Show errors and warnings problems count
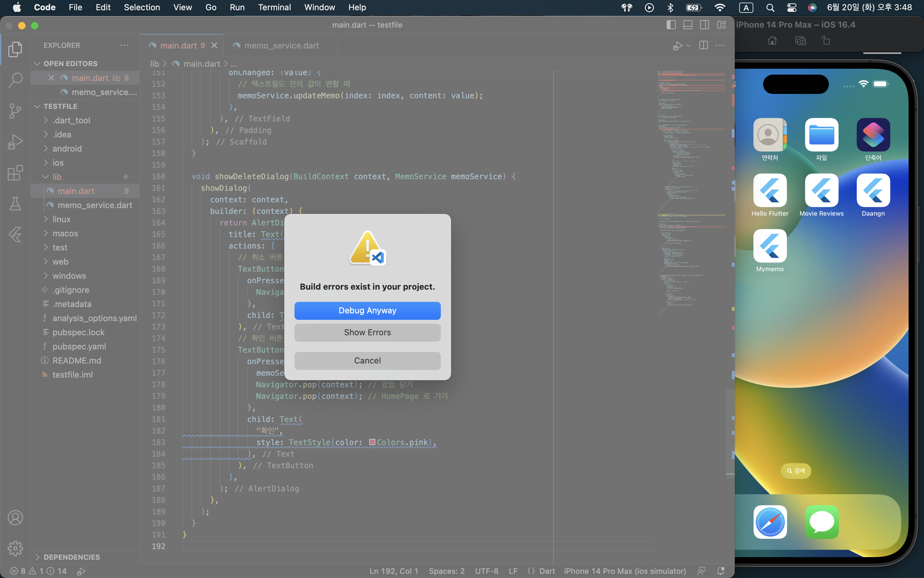This screenshot has height=578, width=924. (x=38, y=571)
